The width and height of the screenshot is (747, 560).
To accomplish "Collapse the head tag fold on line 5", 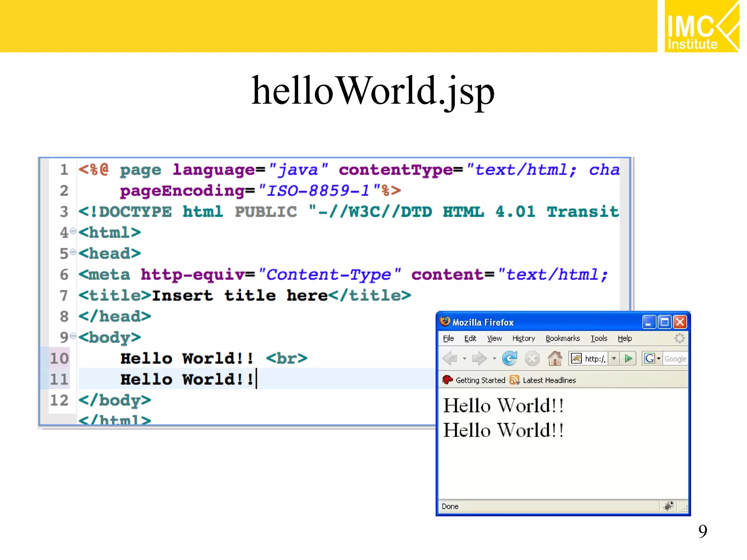I will tap(73, 252).
